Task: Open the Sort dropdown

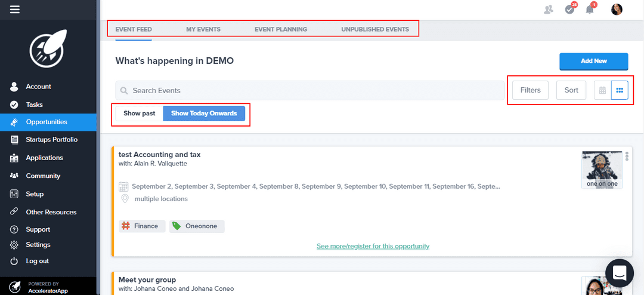Action: click(x=571, y=91)
